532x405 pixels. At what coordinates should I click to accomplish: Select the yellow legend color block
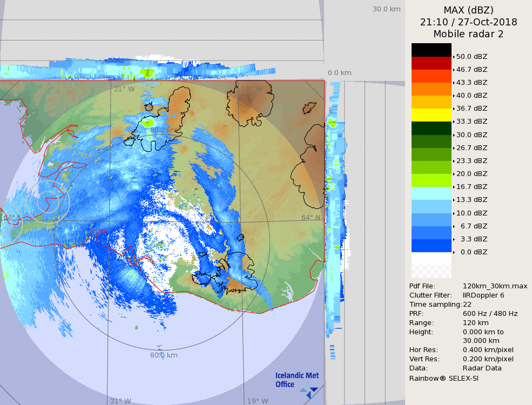431,114
